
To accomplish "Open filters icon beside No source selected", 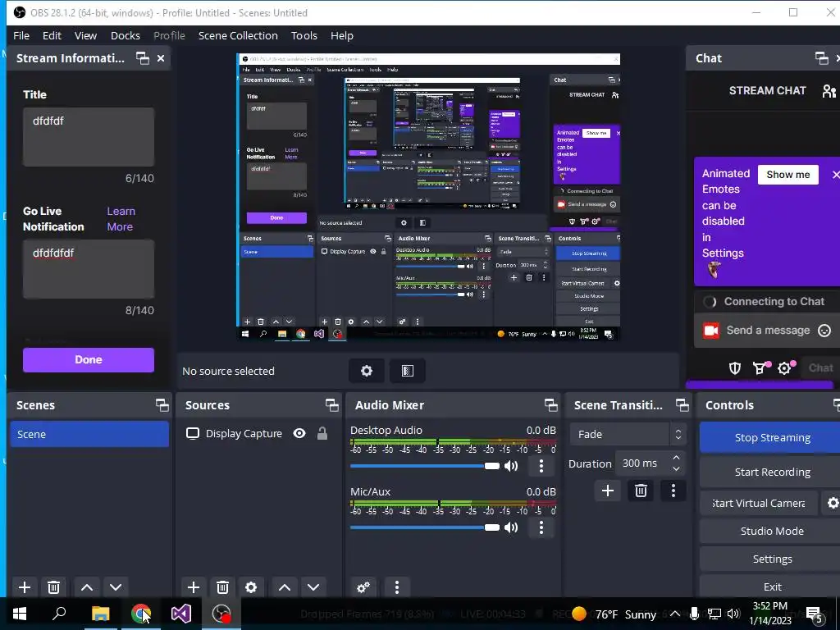I will tap(408, 371).
